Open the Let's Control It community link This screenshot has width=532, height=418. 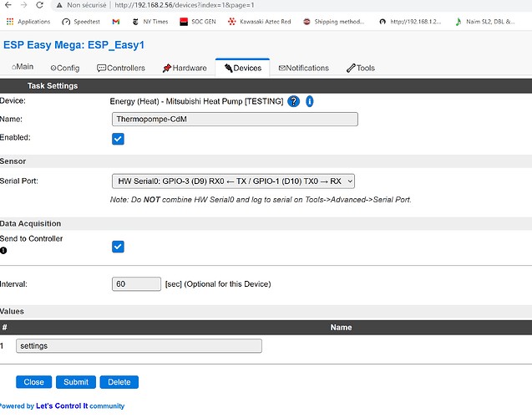(80, 405)
